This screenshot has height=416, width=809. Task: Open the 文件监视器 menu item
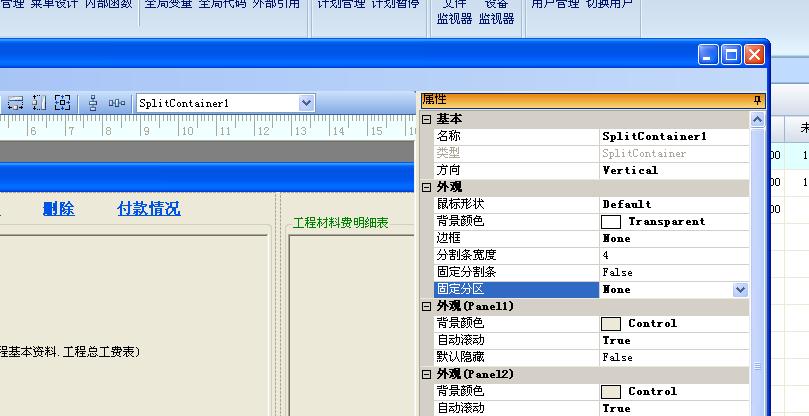pos(453,12)
